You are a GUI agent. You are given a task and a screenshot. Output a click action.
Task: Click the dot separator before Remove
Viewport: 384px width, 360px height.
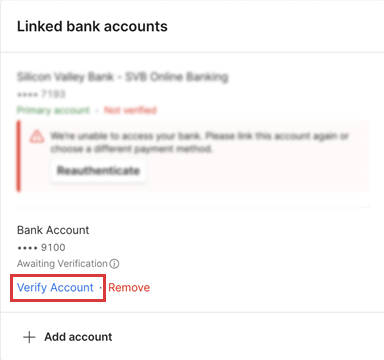tap(101, 287)
